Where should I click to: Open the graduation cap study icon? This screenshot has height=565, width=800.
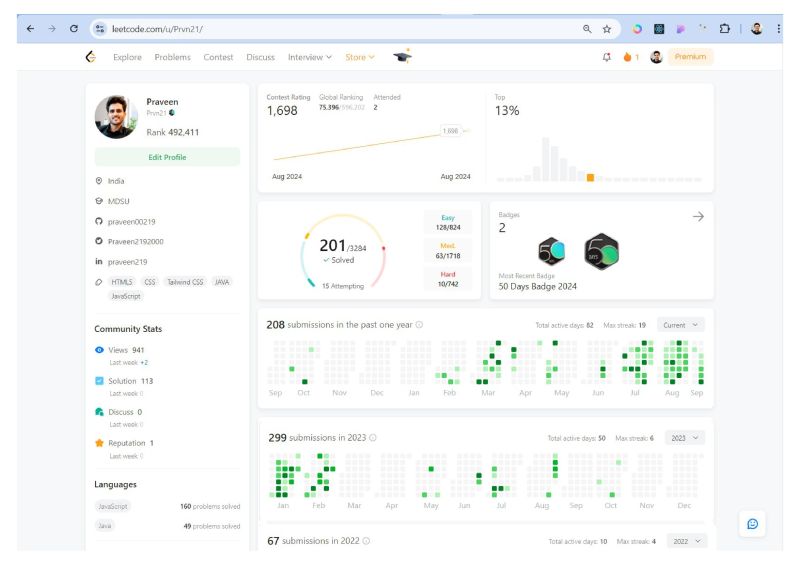pyautogui.click(x=403, y=56)
